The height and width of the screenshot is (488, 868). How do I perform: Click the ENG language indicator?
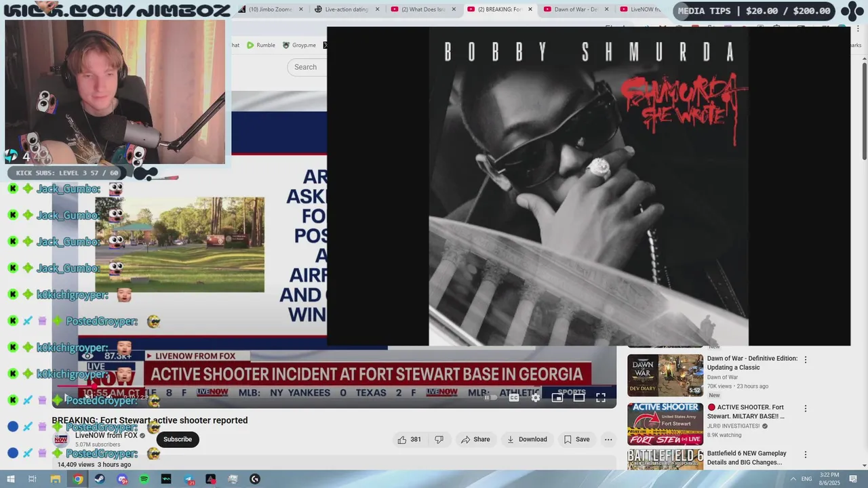coord(807,479)
